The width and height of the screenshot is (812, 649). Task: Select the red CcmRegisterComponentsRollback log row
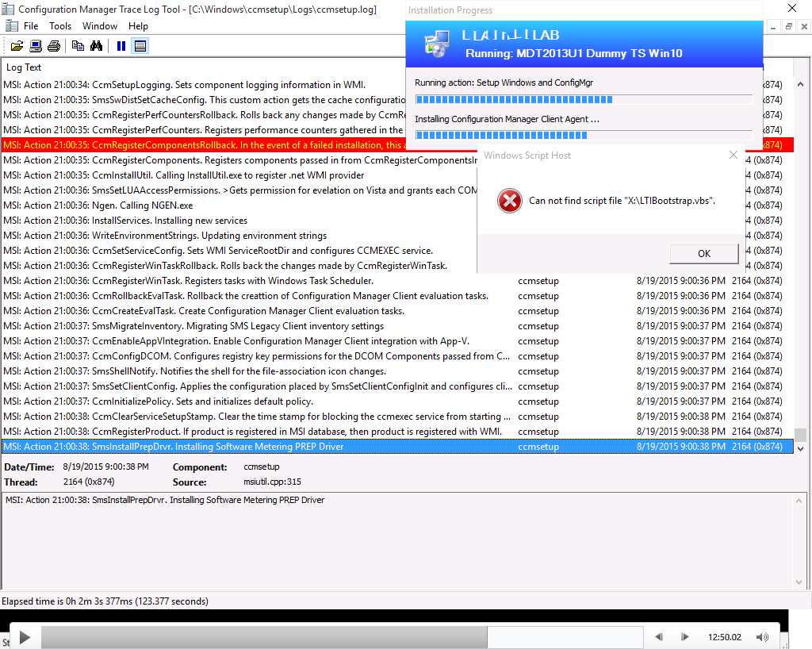coord(398,145)
